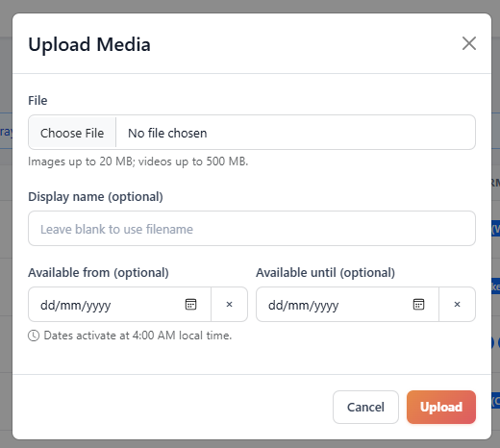Image resolution: width=500 pixels, height=448 pixels.
Task: Click the Cancel button
Action: click(x=365, y=407)
